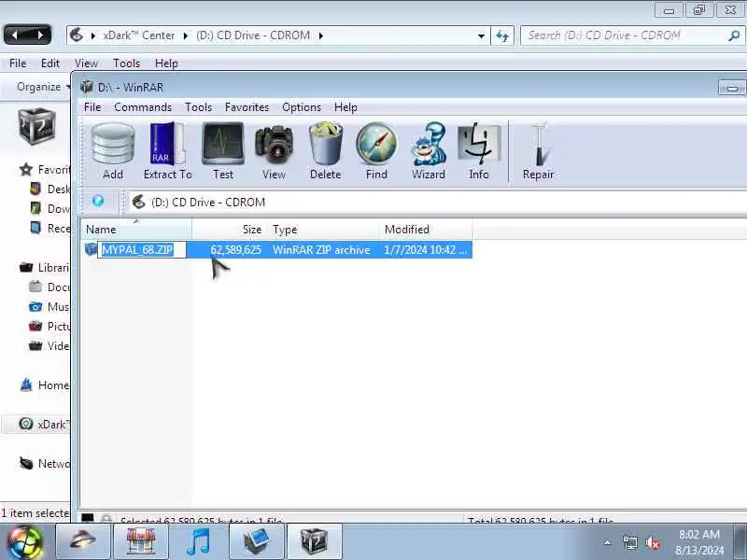
Task: Open the store taskbar icon
Action: coord(141,541)
